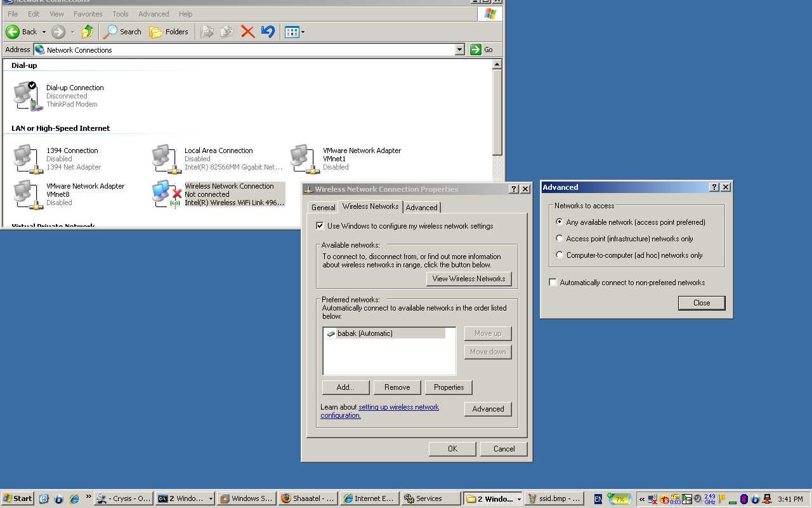Switch to the Wireless Networks tab
Screen dimensions: 812x508
(370, 206)
